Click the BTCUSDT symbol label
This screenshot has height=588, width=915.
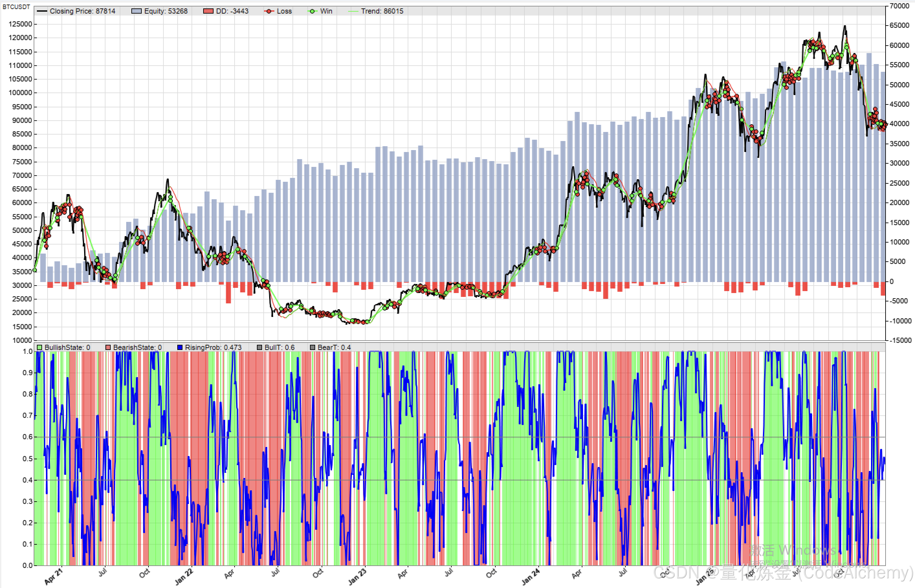[x=16, y=7]
